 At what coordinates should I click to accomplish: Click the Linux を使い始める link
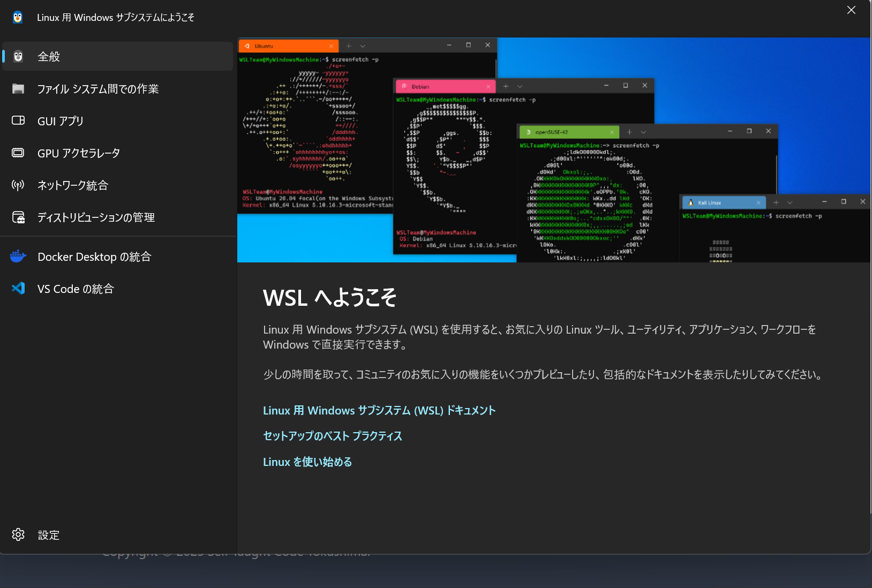pos(307,462)
